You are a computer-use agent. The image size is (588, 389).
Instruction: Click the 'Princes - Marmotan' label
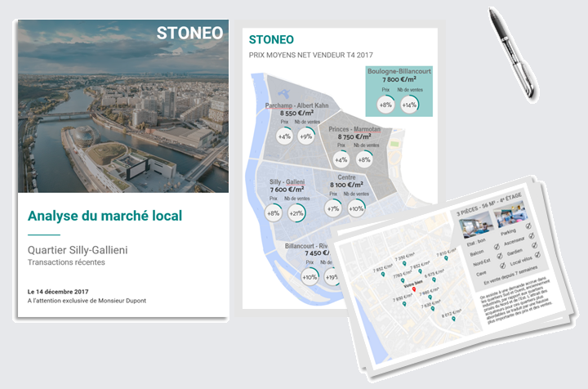point(354,129)
